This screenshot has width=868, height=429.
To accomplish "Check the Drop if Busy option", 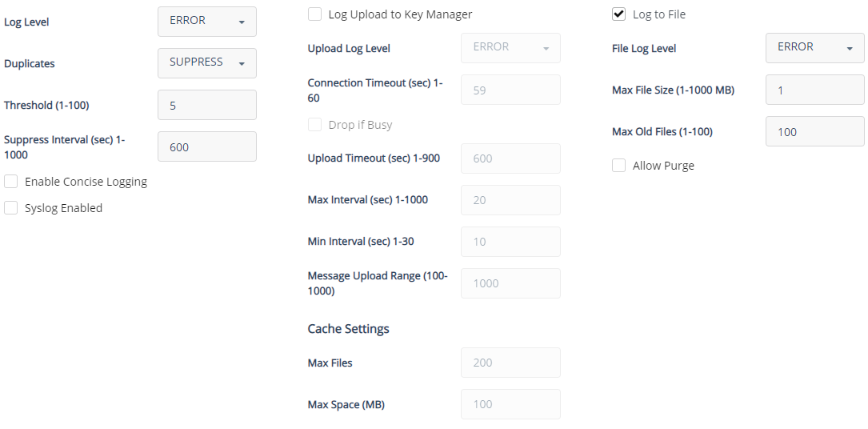I will pyautogui.click(x=315, y=125).
